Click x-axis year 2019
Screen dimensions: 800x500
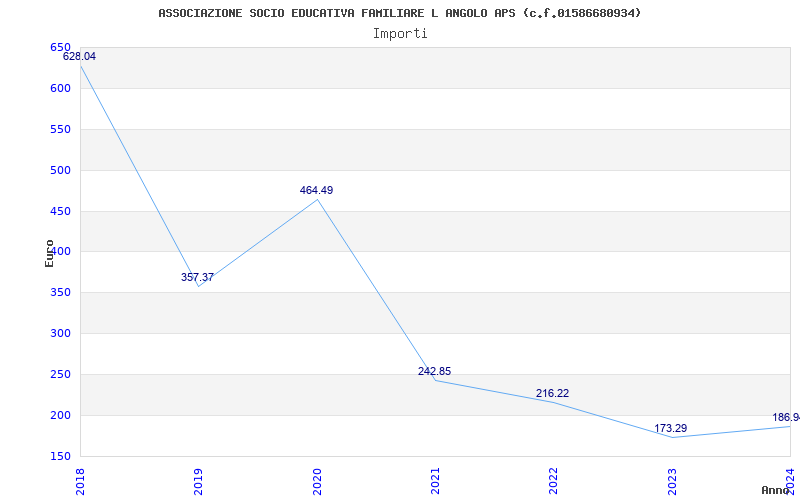[198, 481]
